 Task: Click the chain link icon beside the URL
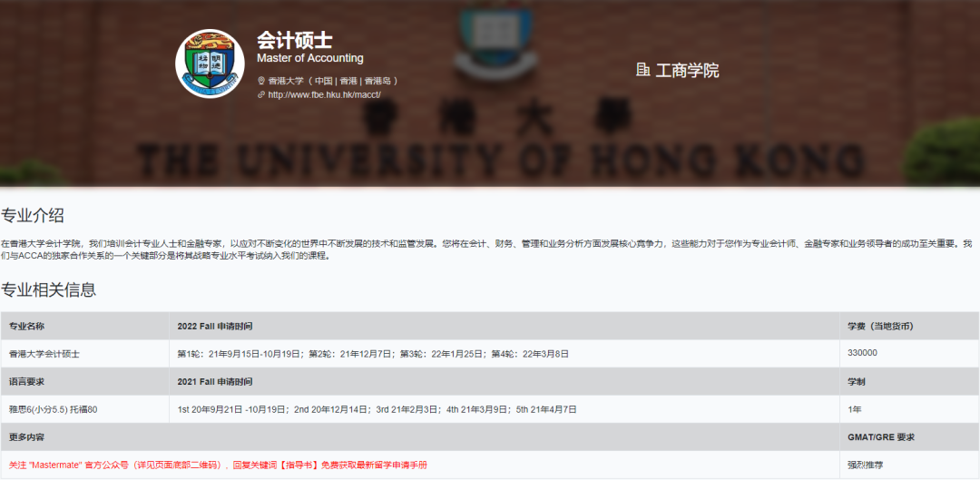pyautogui.click(x=261, y=94)
